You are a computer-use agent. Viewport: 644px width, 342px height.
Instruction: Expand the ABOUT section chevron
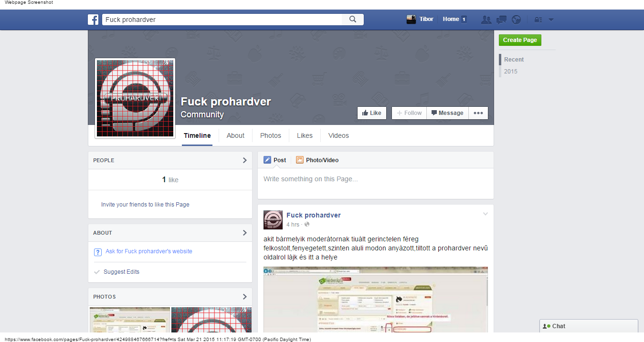tap(245, 233)
